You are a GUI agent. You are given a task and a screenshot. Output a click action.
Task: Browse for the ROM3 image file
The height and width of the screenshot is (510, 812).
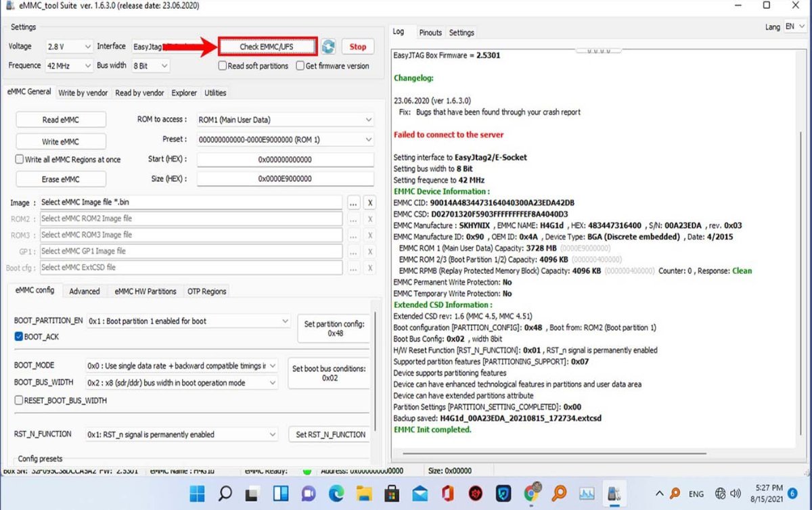(354, 235)
